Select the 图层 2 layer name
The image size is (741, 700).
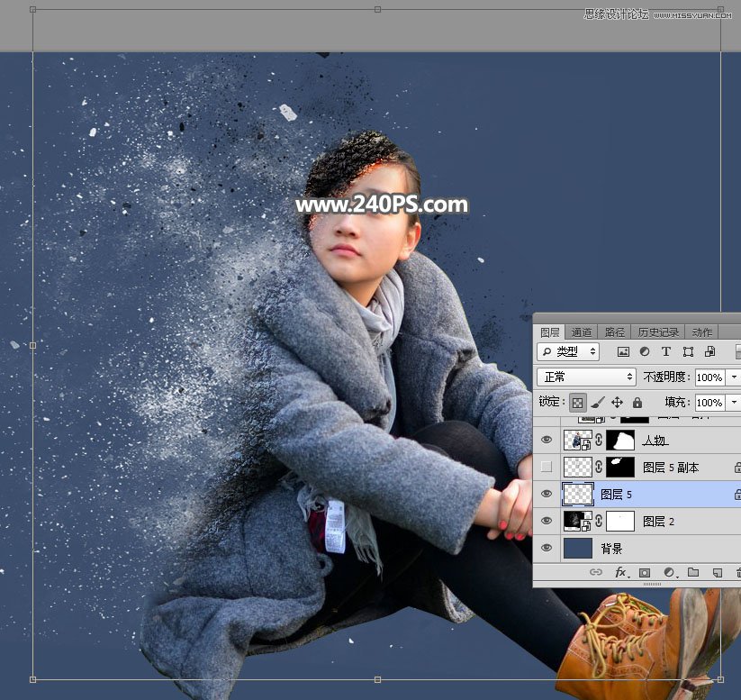[x=658, y=521]
